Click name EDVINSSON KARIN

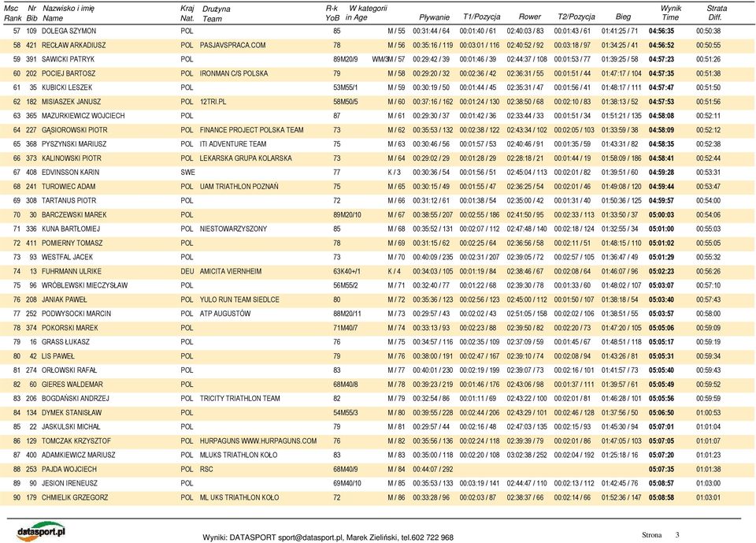point(70,172)
